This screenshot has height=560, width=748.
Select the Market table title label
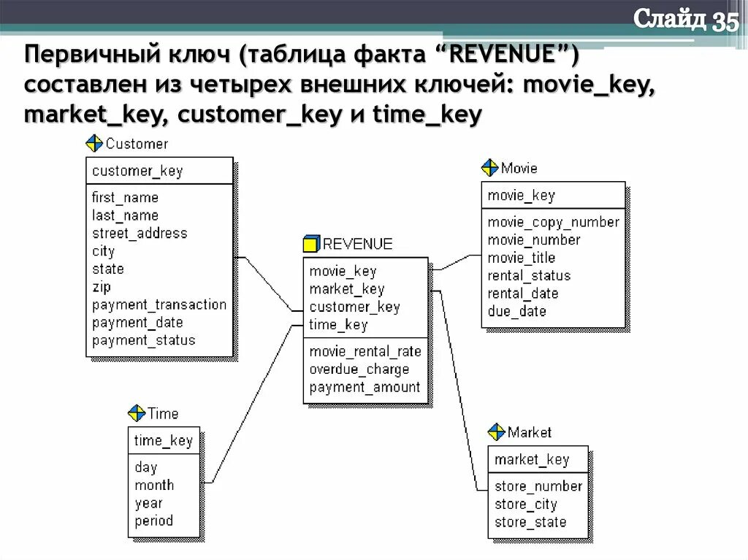point(529,433)
